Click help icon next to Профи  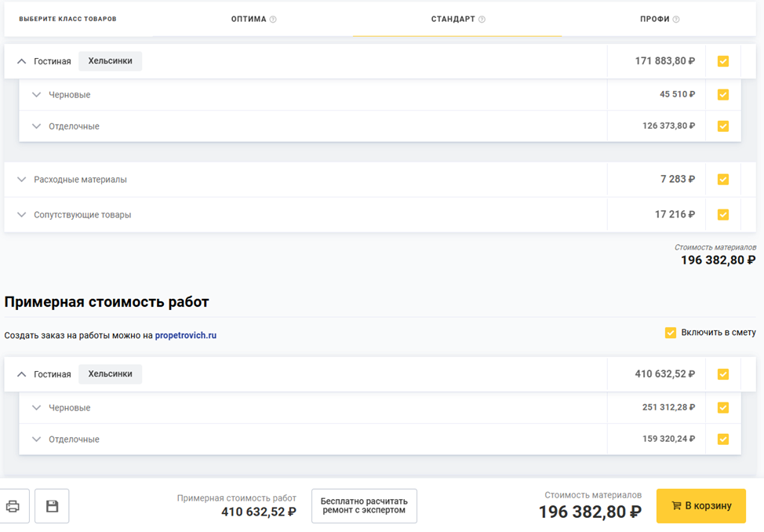(x=676, y=20)
